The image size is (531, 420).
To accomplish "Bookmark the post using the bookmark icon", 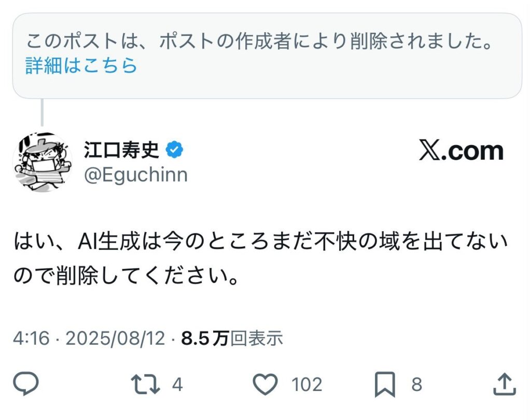I will (385, 384).
